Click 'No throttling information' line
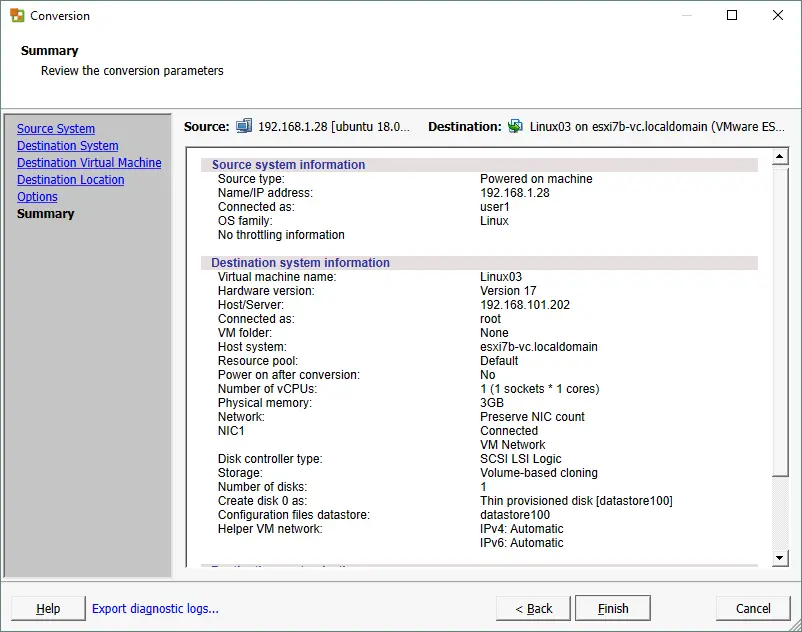802x632 pixels. pyautogui.click(x=281, y=235)
